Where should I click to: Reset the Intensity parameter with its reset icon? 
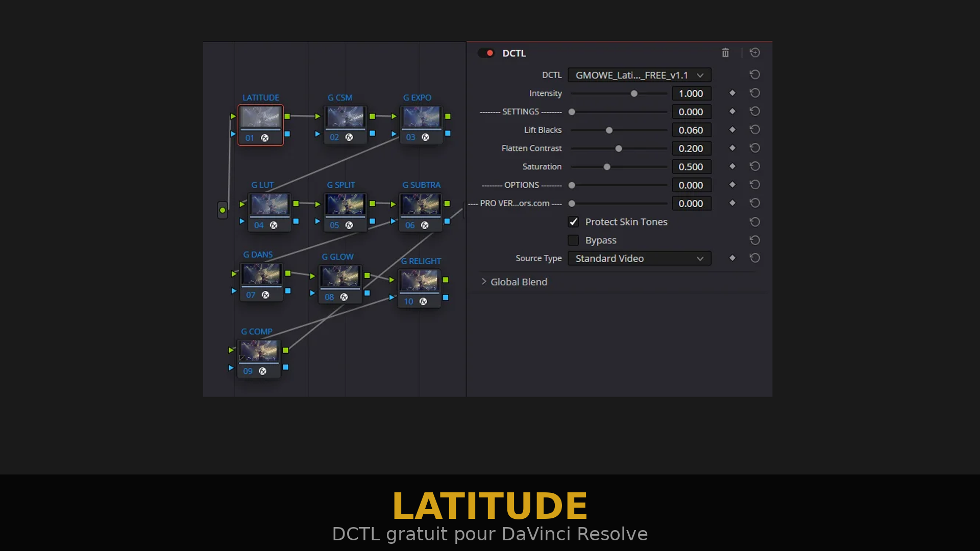755,93
